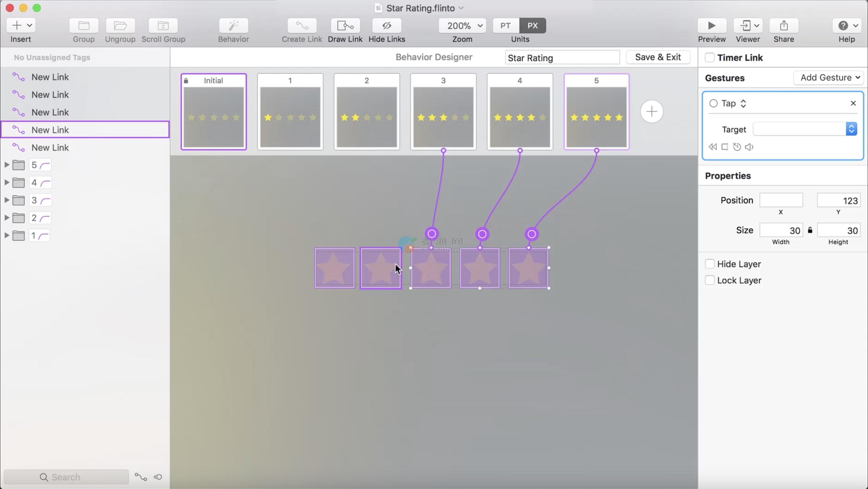Select the Draw Link tool
The image size is (868, 489).
[x=345, y=26]
